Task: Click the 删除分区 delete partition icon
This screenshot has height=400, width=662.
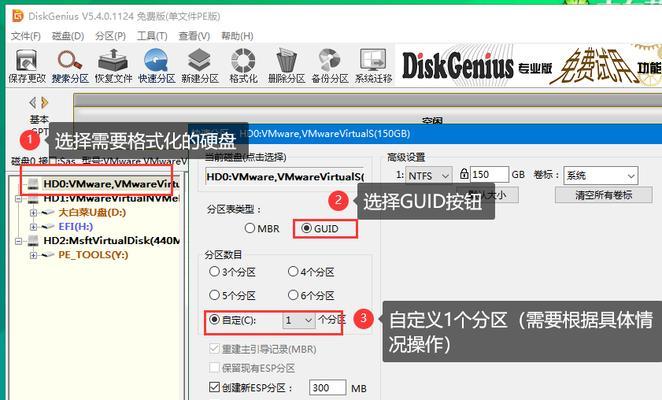Action: [286, 65]
